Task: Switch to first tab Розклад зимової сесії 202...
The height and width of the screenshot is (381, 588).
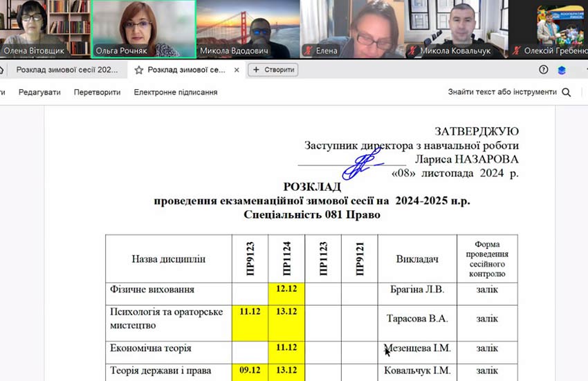Action: 66,70
